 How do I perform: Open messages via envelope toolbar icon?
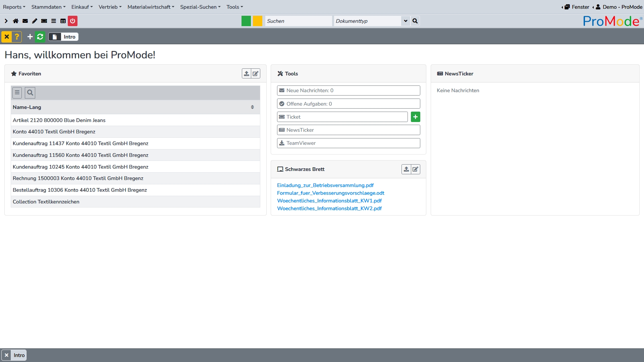pos(25,21)
